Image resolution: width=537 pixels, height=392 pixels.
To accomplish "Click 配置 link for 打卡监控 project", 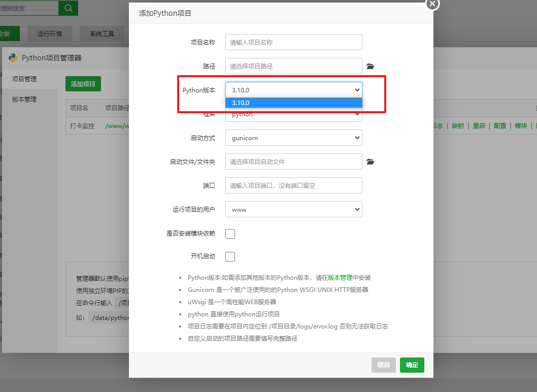I will coord(500,126).
